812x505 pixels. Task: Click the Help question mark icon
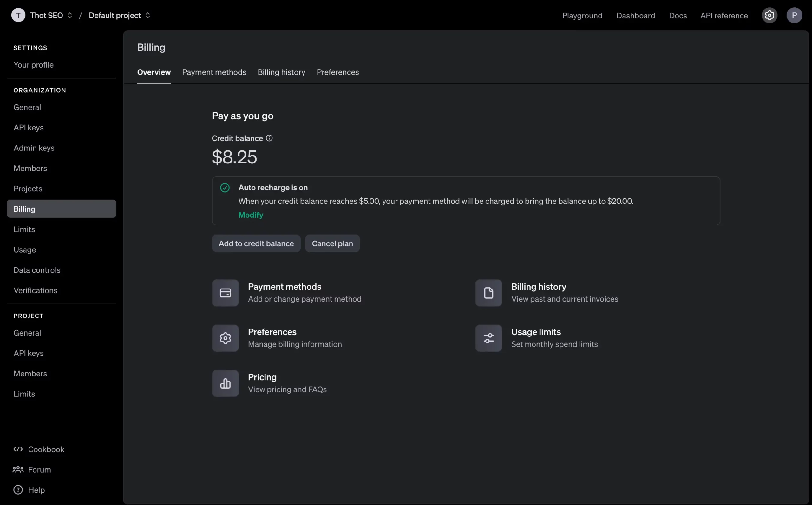(x=18, y=490)
